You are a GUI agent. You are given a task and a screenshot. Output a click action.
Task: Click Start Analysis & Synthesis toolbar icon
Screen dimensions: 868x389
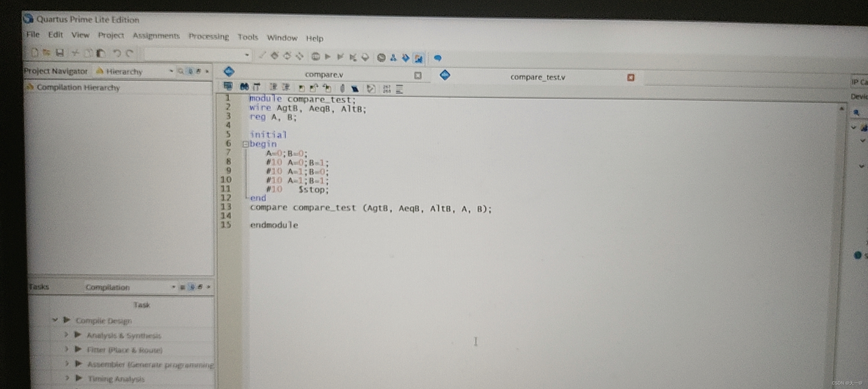tap(340, 57)
